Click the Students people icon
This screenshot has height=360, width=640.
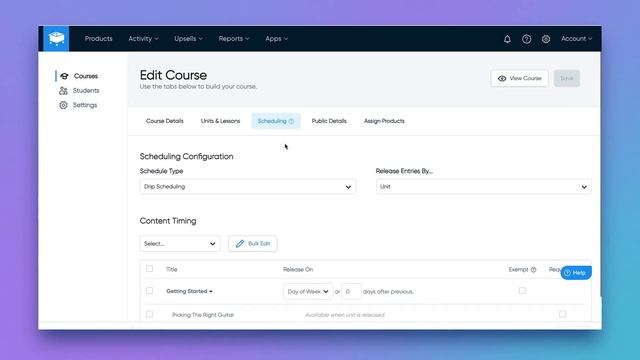63,91
